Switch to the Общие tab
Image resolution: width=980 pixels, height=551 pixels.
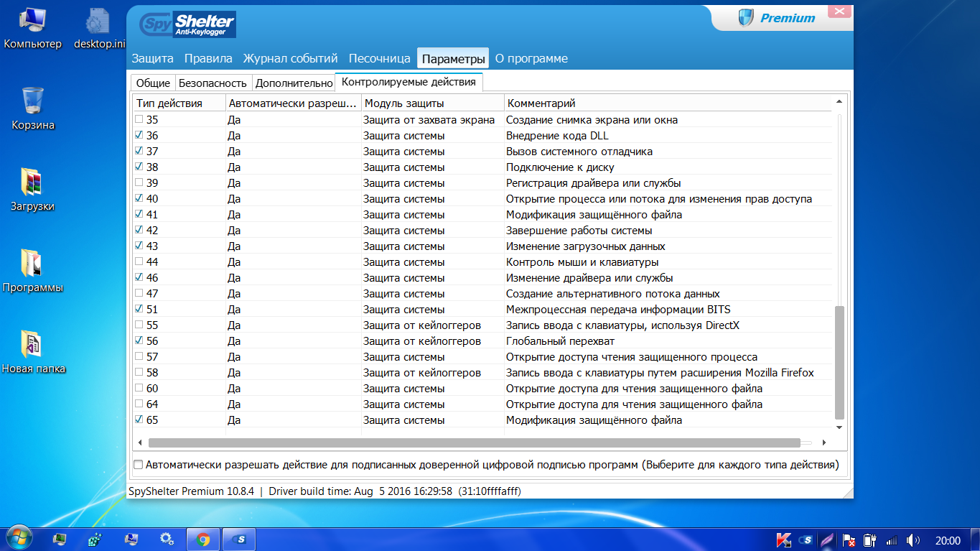point(153,83)
